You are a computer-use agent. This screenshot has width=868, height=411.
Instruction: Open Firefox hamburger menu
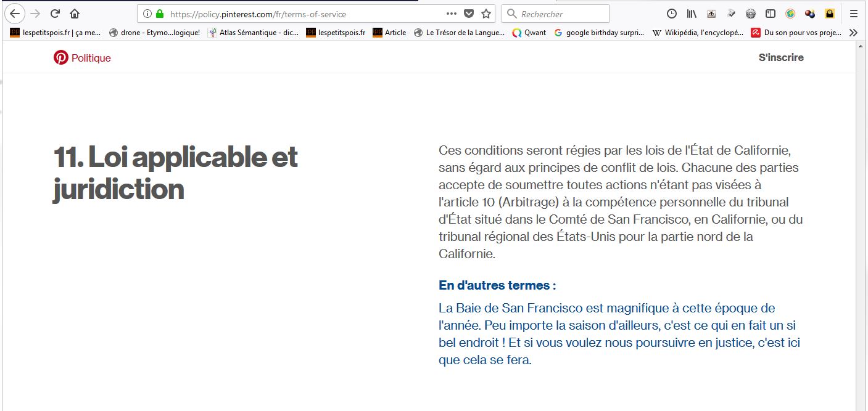pyautogui.click(x=853, y=14)
